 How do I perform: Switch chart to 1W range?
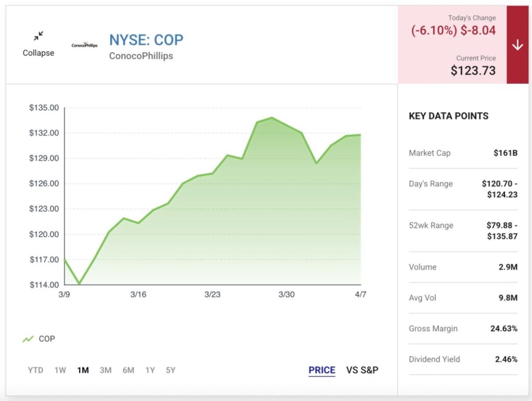pos(60,370)
